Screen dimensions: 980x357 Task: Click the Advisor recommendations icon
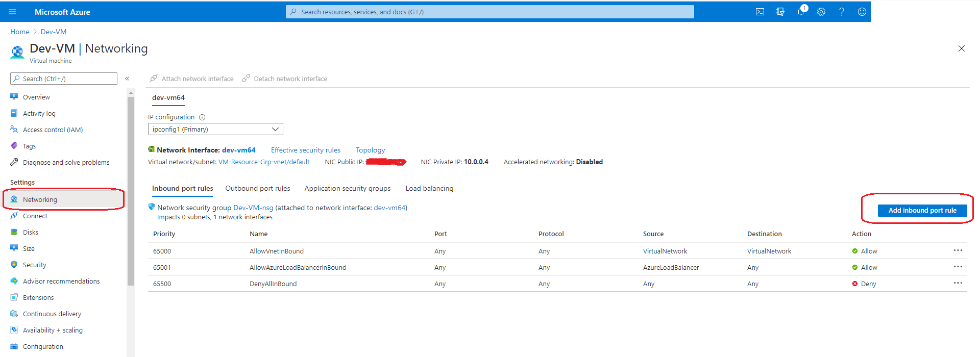pyautogui.click(x=14, y=281)
